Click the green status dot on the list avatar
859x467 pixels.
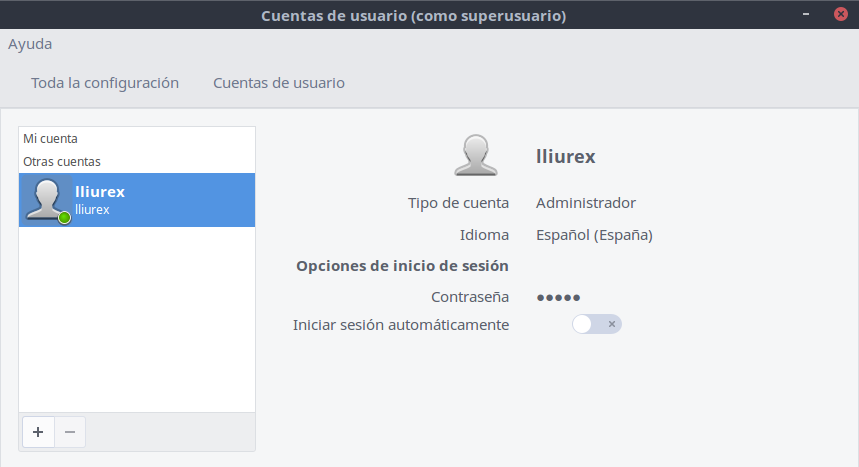pos(64,217)
